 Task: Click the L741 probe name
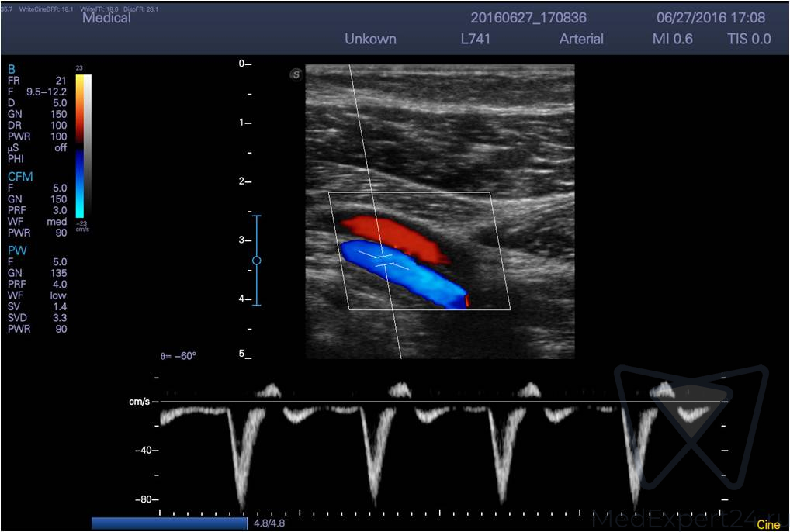coord(475,39)
